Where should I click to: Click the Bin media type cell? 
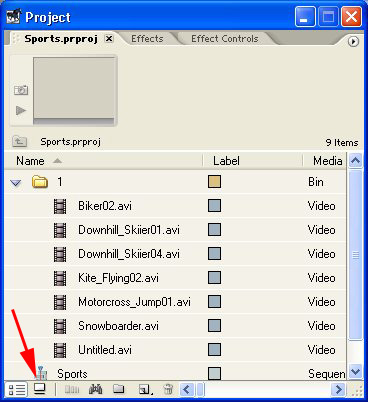316,182
